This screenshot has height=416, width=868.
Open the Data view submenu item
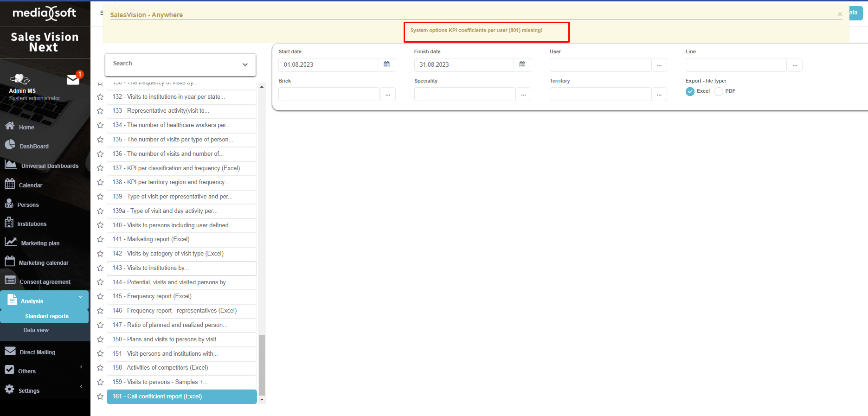(x=36, y=330)
